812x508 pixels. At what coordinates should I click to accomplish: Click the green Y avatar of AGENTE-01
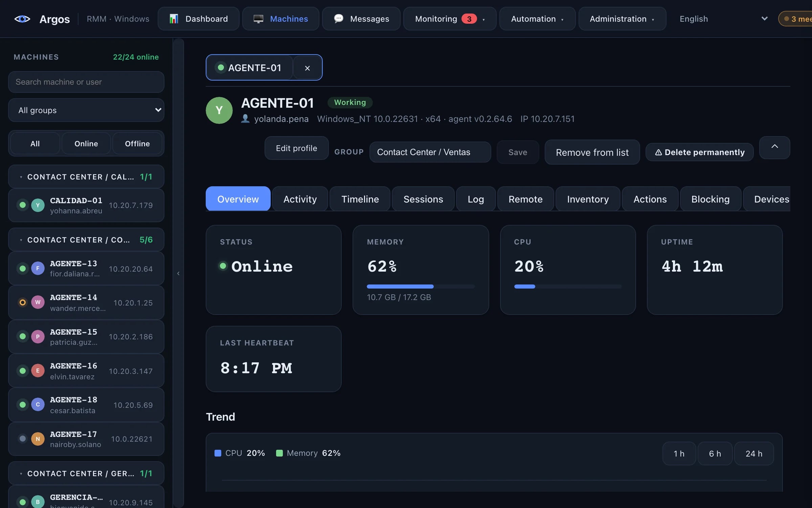[x=219, y=110]
